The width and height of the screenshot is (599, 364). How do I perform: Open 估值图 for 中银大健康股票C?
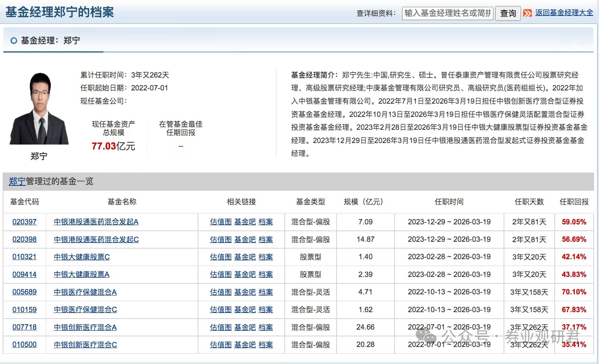tap(220, 257)
